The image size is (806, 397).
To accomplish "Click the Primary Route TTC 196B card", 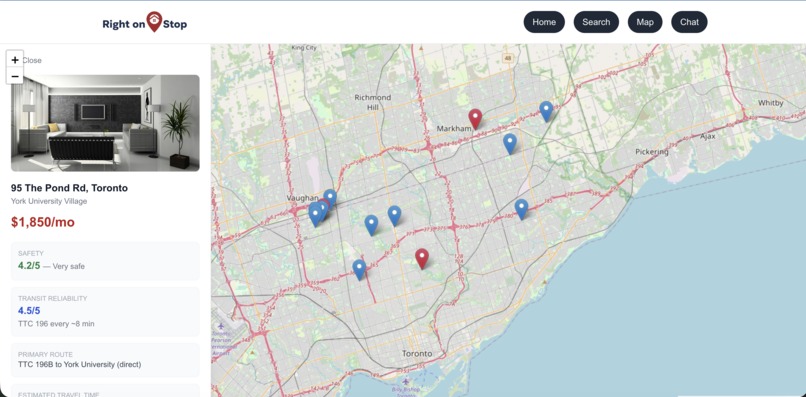I will click(105, 360).
